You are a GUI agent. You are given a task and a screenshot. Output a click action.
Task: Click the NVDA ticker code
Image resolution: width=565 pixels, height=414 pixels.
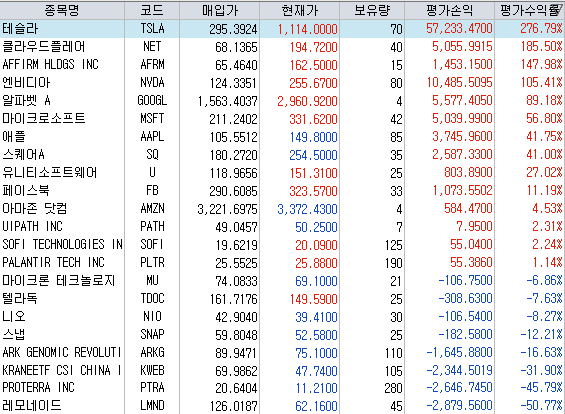pyautogui.click(x=152, y=83)
